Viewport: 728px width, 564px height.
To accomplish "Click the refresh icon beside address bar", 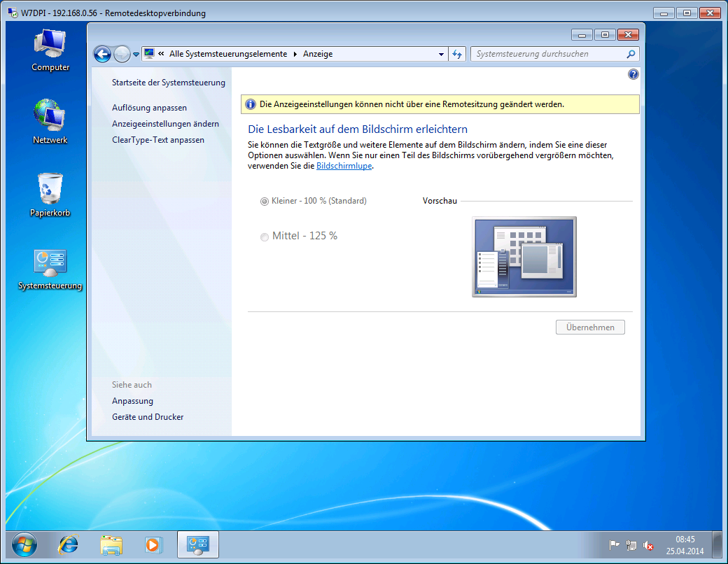I will point(458,54).
